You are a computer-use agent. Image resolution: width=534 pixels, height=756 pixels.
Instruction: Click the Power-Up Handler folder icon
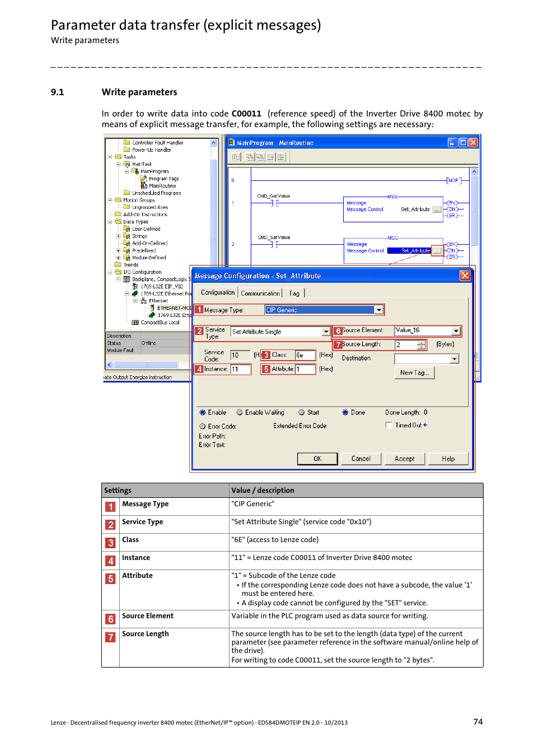coord(127,150)
